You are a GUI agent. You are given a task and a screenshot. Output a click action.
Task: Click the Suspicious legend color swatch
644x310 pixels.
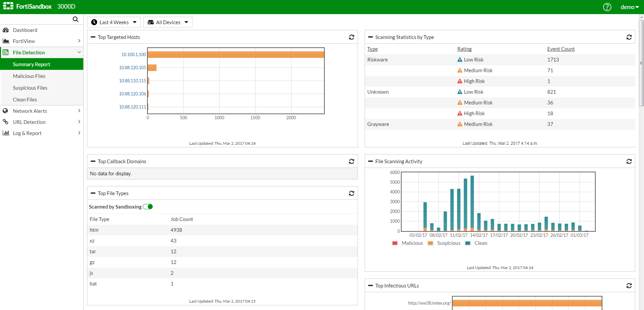tap(430, 243)
